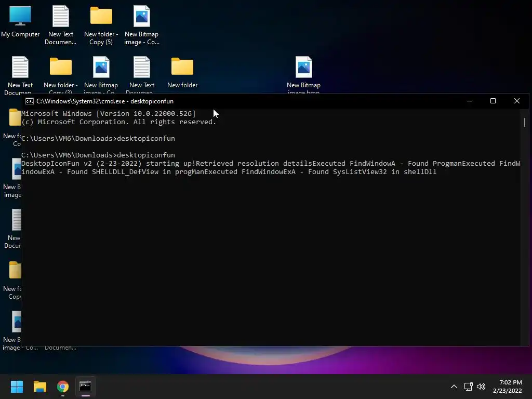The height and width of the screenshot is (399, 532).
Task: Switch to Google Chrome in the taskbar
Action: tap(63, 387)
